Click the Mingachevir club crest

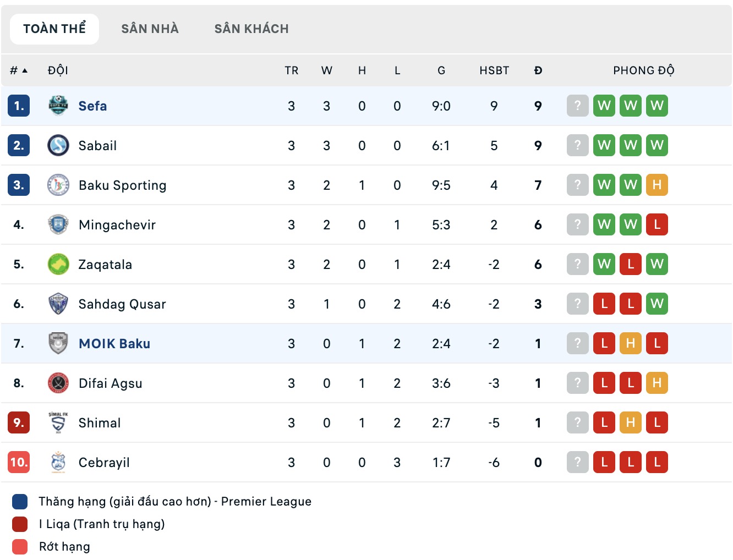pyautogui.click(x=58, y=224)
